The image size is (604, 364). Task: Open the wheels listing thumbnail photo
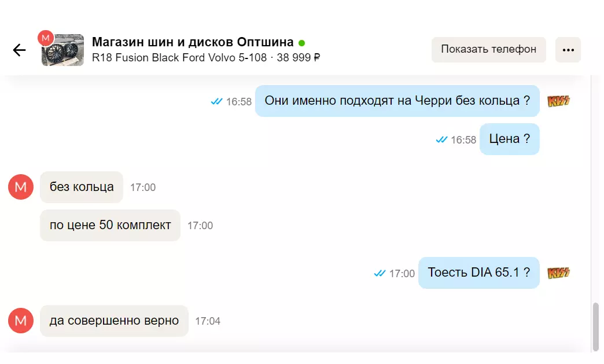[63, 50]
